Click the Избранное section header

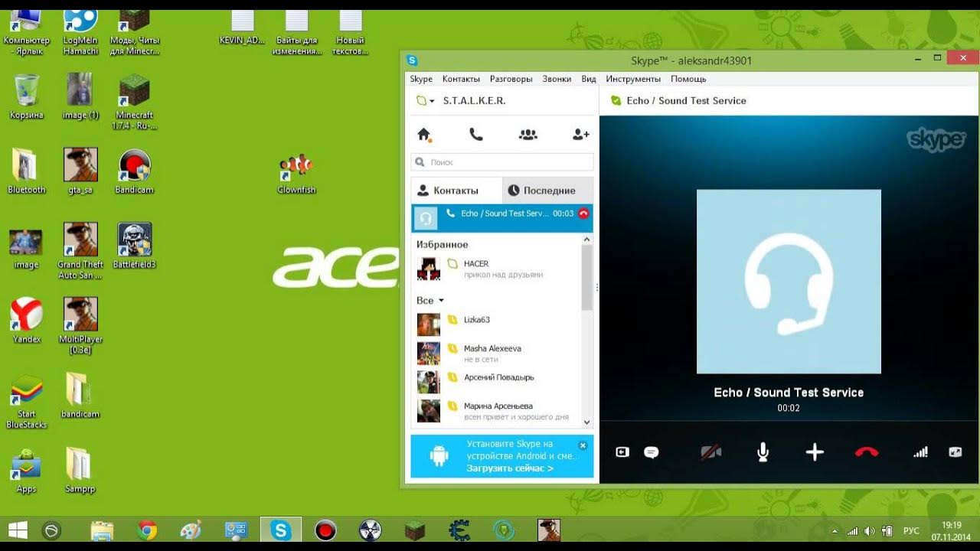(x=442, y=245)
